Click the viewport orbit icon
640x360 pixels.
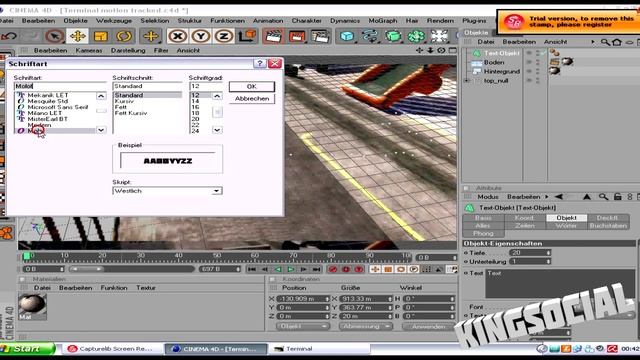(x=441, y=50)
